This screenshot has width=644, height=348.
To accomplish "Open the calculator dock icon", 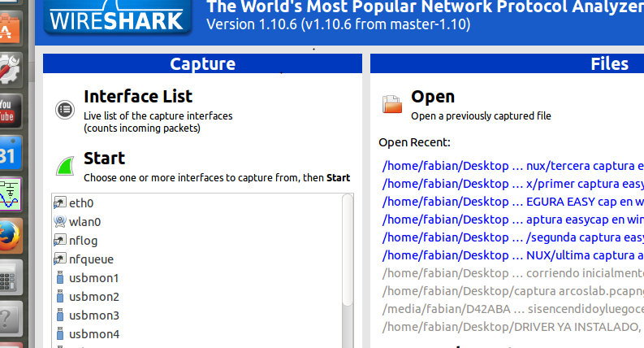I will click(11, 277).
